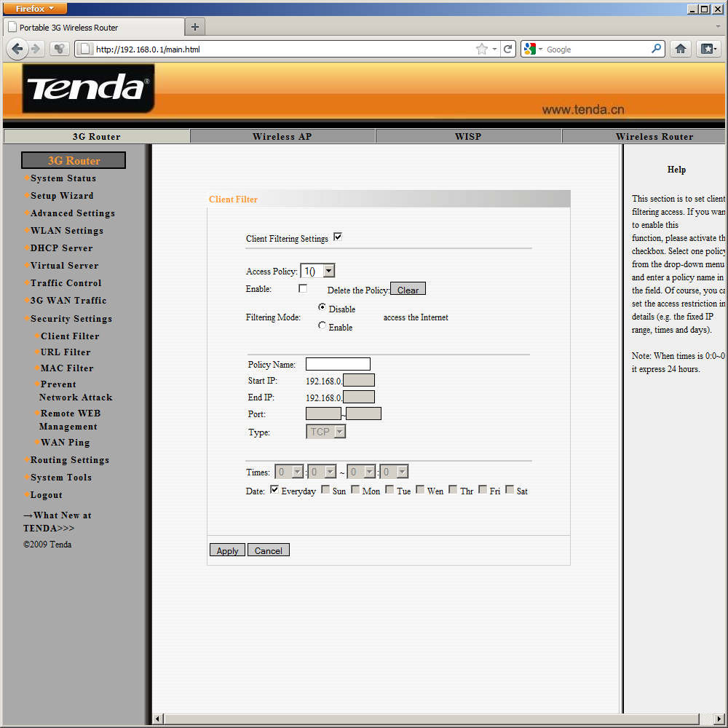Select the Enable filtering mode radio
728x728 pixels.
[322, 325]
